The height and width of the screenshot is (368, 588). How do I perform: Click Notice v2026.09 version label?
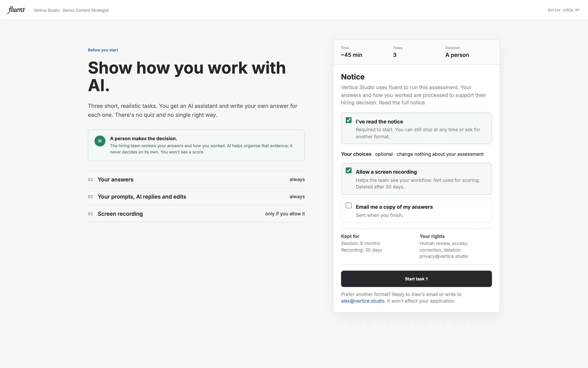click(564, 10)
